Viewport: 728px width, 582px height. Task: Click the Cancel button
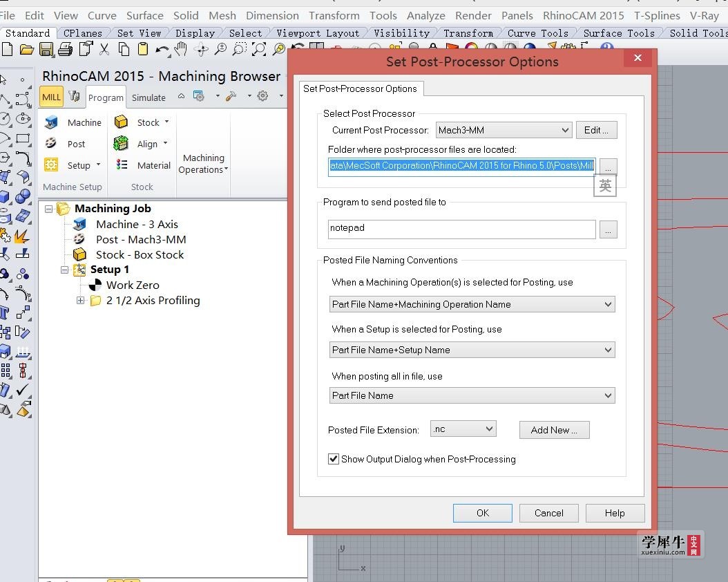point(549,513)
